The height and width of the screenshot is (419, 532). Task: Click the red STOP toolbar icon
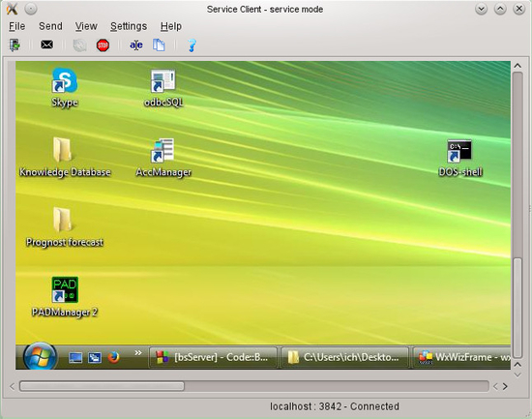tap(103, 45)
